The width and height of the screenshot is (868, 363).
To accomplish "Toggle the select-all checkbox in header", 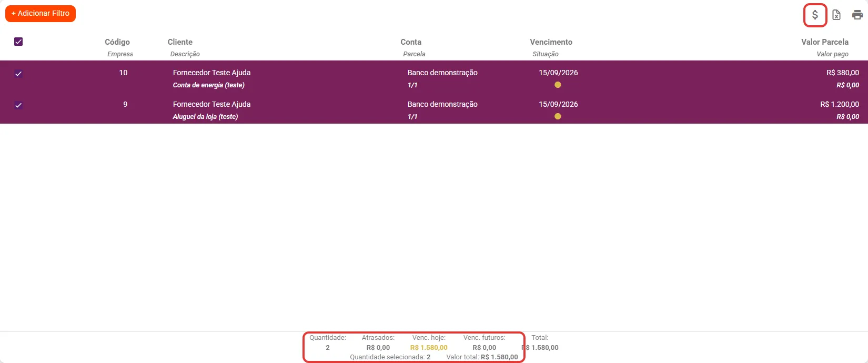I will [18, 42].
